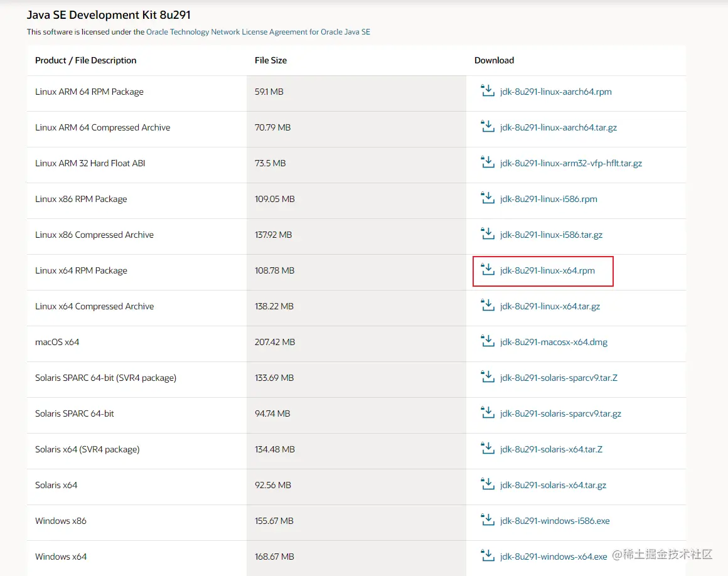Click the File Size column header
This screenshot has width=728, height=576.
pos(270,60)
